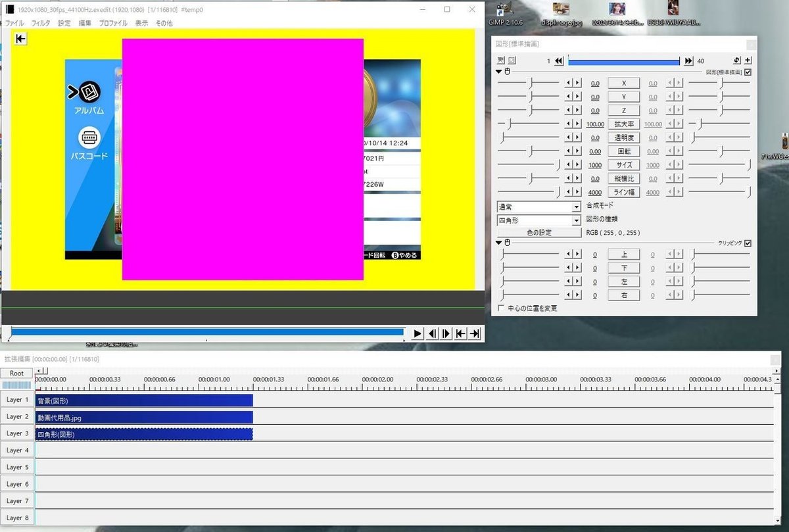Select the 四角形(図形) object on Layer 3
The image size is (789, 532).
tap(144, 434)
